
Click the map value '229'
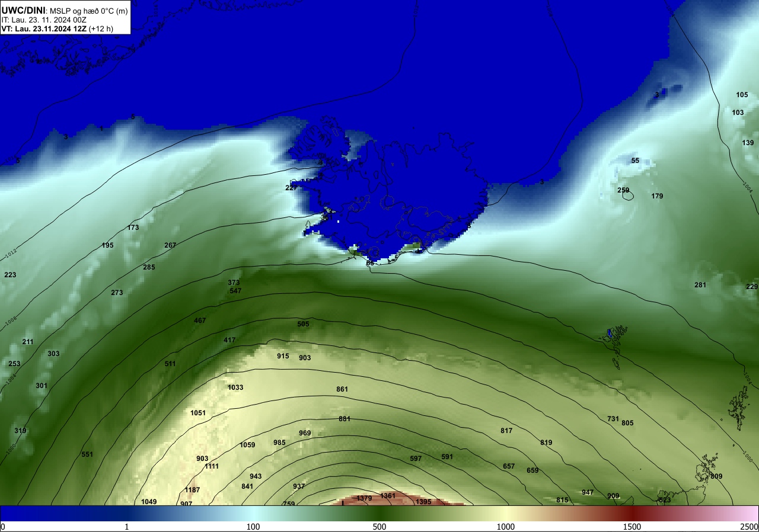point(752,287)
